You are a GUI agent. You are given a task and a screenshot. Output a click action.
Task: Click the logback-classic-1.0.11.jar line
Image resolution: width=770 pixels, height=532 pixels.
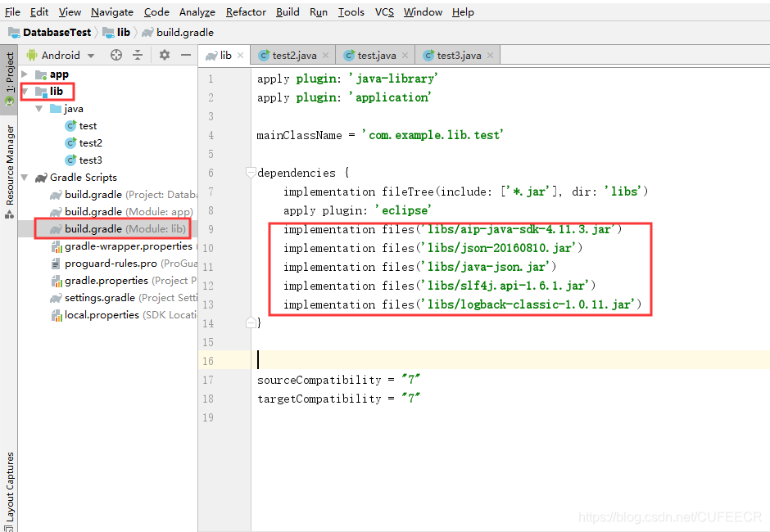tap(462, 304)
